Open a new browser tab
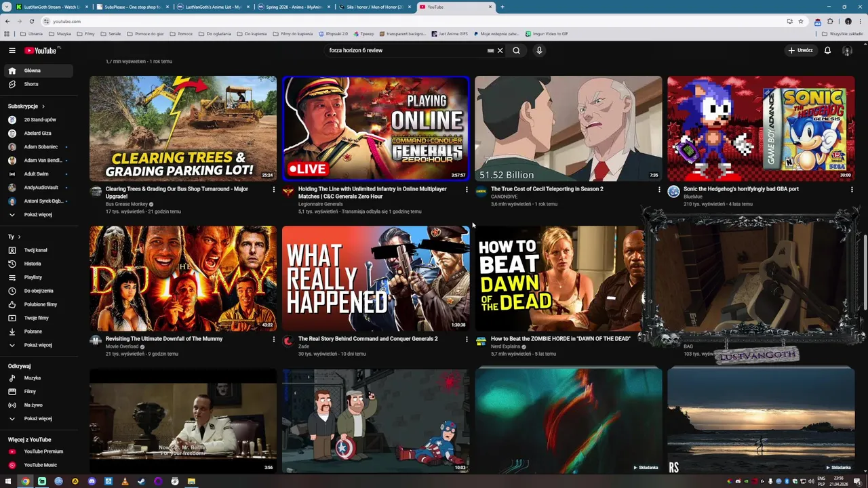868x488 pixels. (x=502, y=7)
